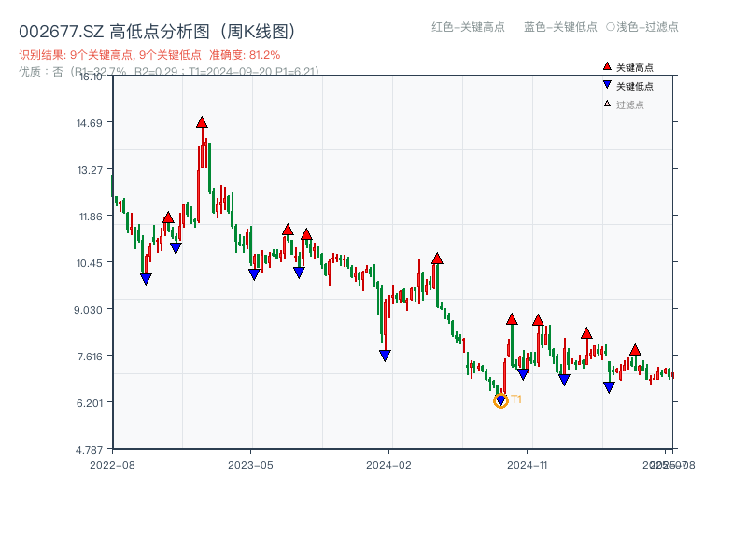
Task: Click the hollow triangle icon beside legend 过滤点
Action: point(607,104)
